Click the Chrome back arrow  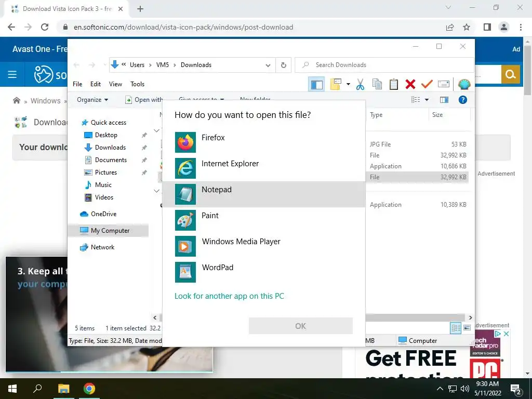tap(11, 27)
